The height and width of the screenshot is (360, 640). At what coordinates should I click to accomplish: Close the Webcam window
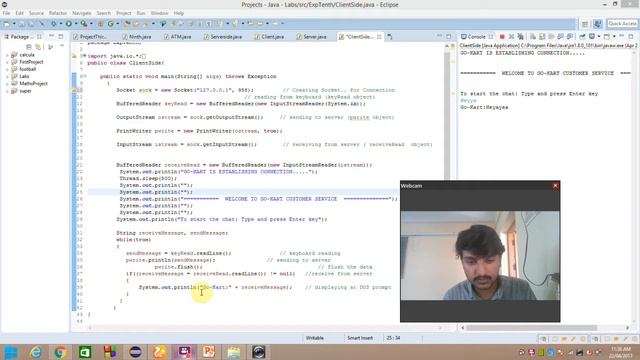555,186
